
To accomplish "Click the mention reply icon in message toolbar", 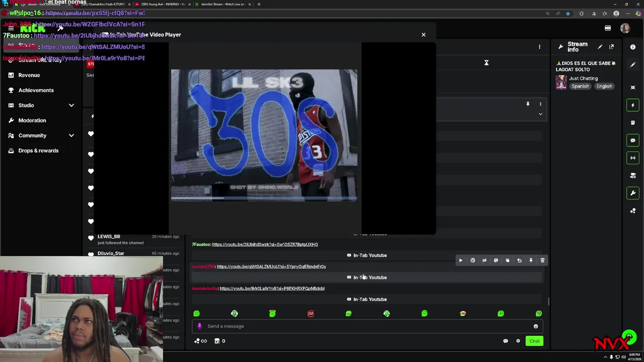I will click(x=496, y=260).
